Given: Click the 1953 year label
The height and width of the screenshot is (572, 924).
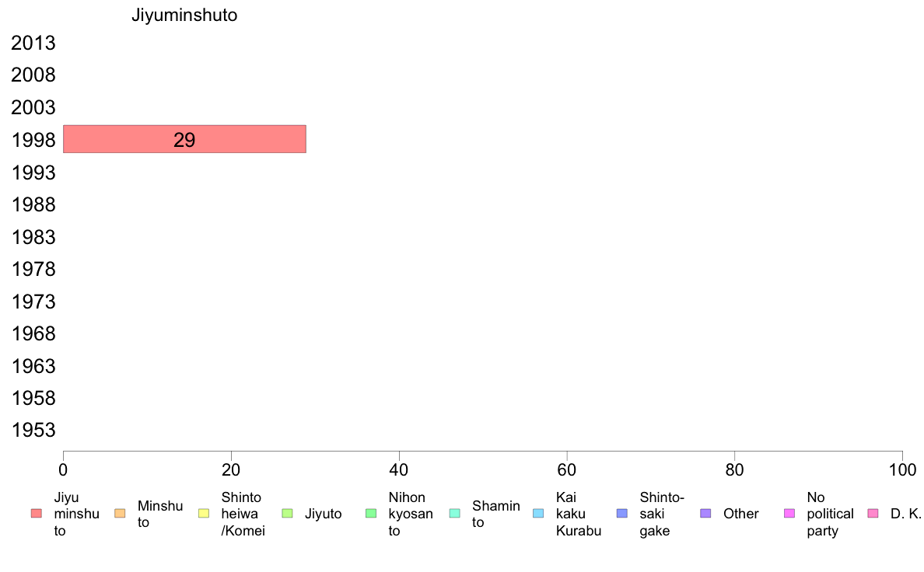Looking at the screenshot, I should pos(33,430).
